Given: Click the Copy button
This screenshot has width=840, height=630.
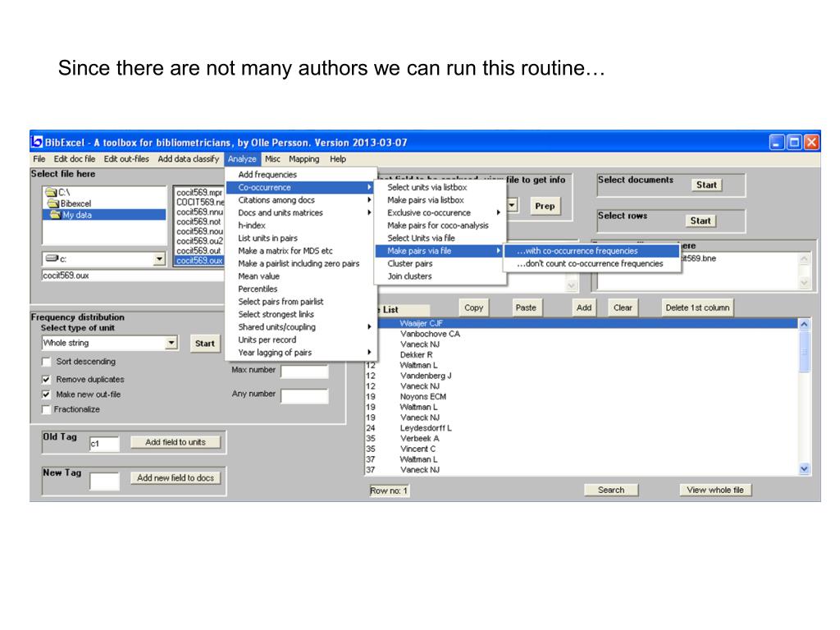Looking at the screenshot, I should (x=473, y=308).
